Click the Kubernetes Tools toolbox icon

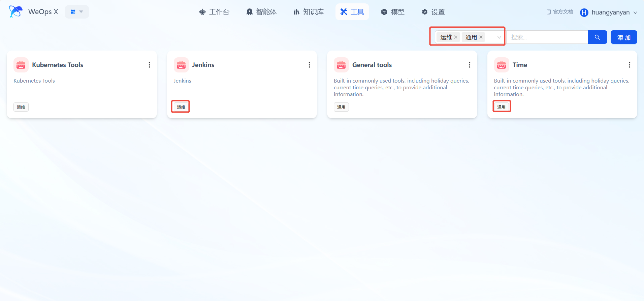[x=21, y=65]
